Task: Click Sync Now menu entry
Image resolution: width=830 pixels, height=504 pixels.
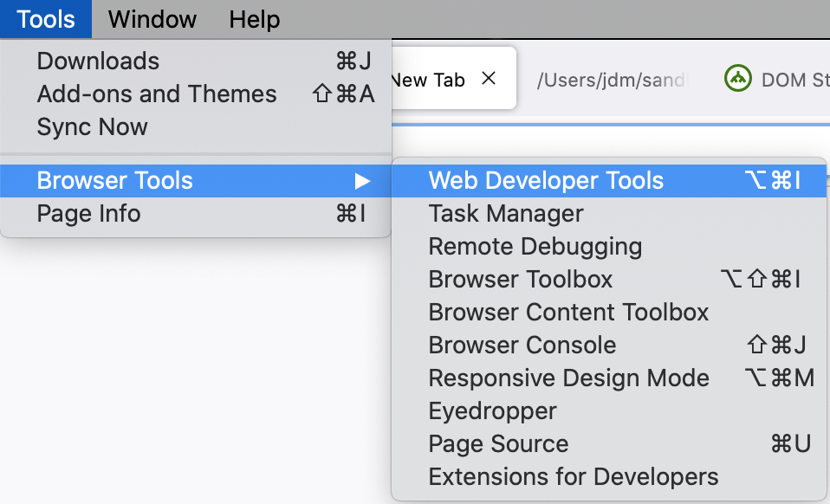Action: (x=92, y=127)
